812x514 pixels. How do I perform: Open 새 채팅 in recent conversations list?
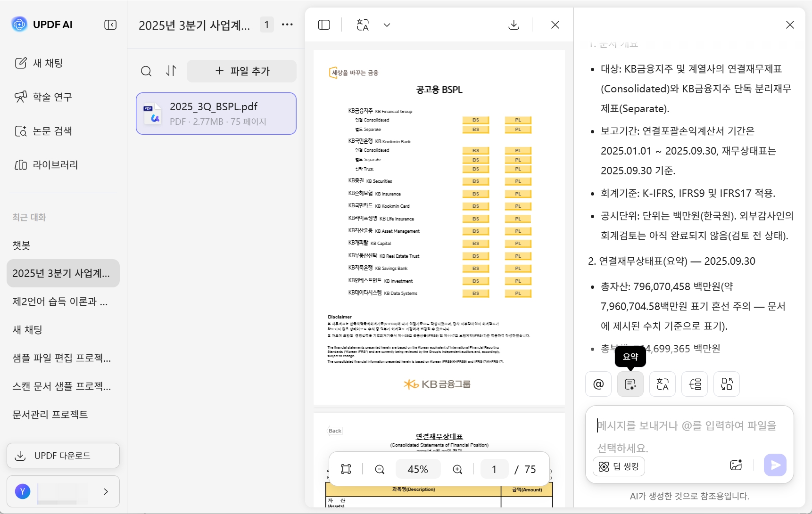pyautogui.click(x=63, y=330)
